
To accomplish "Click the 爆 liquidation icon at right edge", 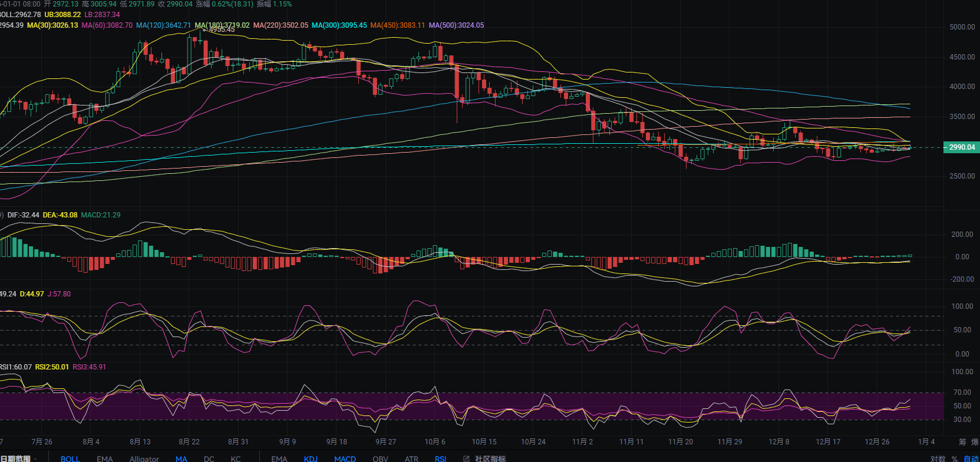I will pos(975,442).
